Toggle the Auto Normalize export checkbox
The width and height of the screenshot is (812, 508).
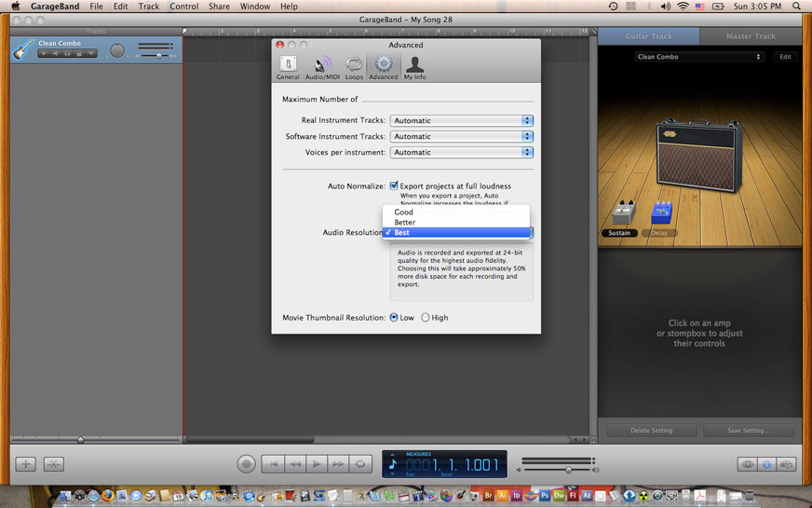click(x=394, y=185)
